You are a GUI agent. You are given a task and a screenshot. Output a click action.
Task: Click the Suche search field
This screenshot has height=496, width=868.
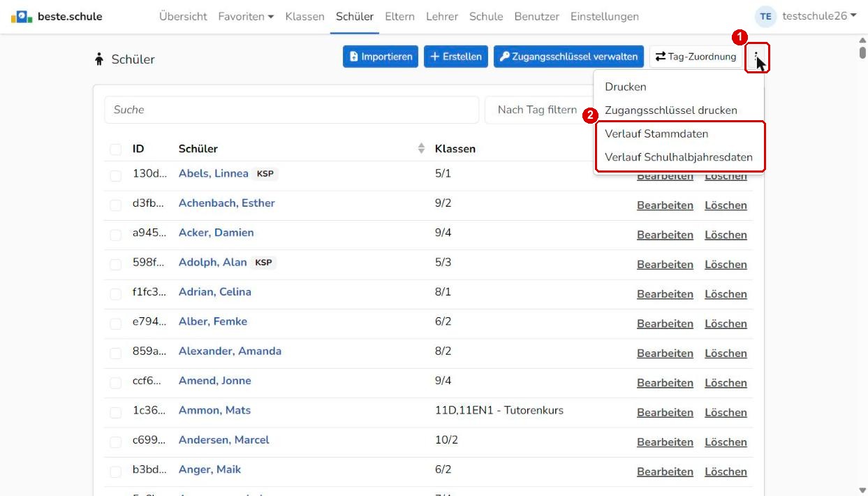tap(291, 110)
